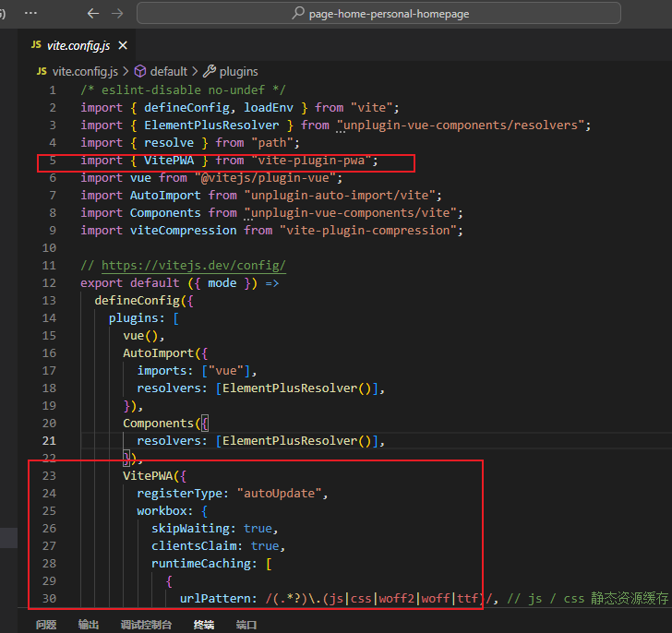672x633 pixels.
Task: Open the 端口 panel tab
Action: coord(246,625)
